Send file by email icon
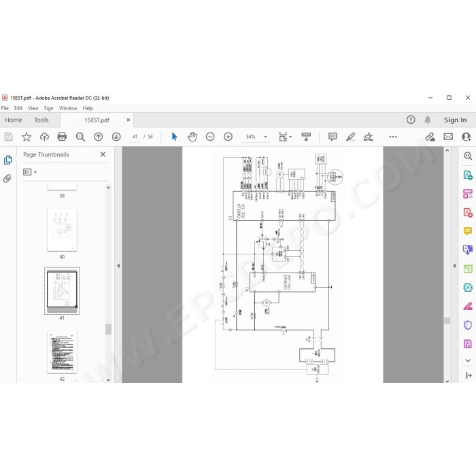This screenshot has width=476, height=476. click(x=448, y=137)
